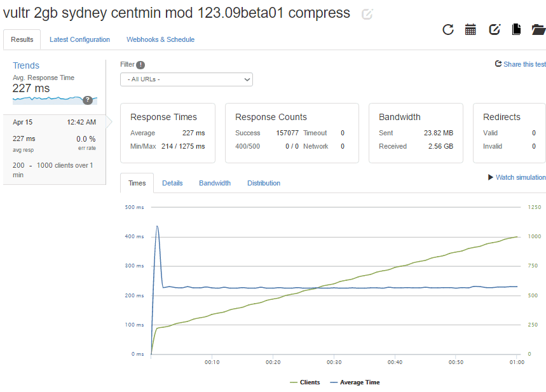This screenshot has height=392, width=546.
Task: Click the Filter info exclamation icon
Action: click(x=140, y=65)
